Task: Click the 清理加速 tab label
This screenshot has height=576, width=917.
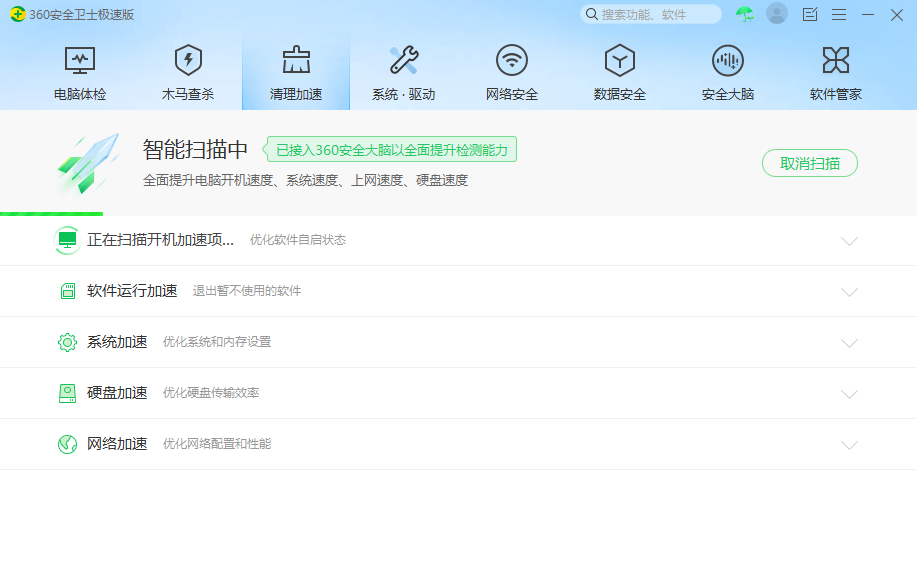Action: tap(296, 94)
